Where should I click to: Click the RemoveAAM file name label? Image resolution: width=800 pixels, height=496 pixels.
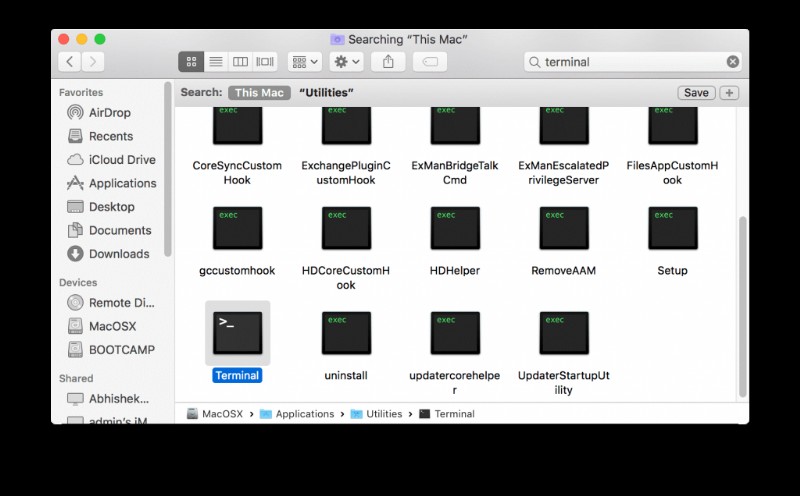tap(564, 270)
